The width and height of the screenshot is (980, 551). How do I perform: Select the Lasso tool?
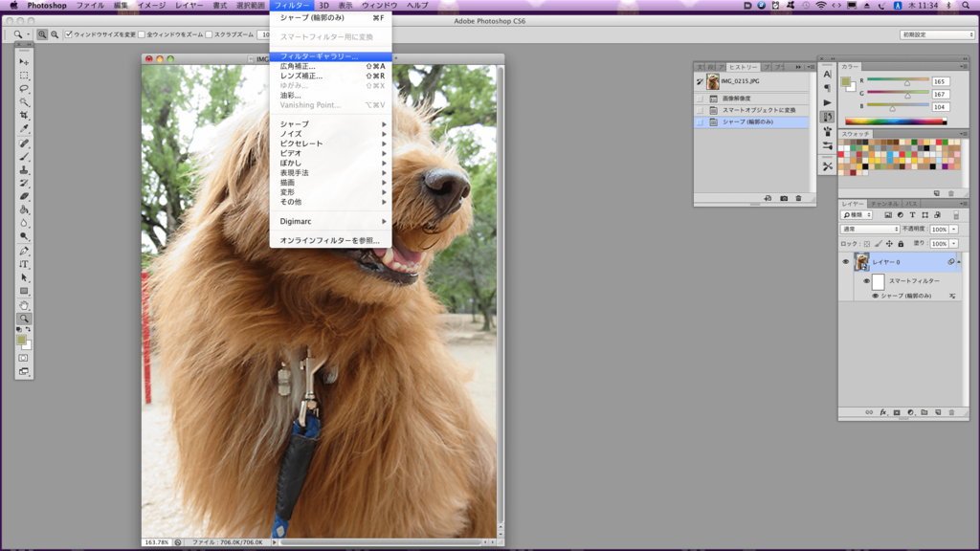coord(24,88)
